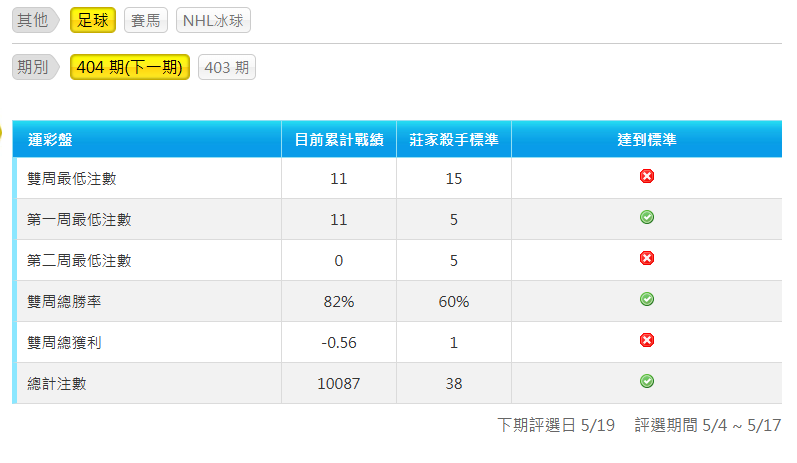Click the 目前累計戰績 column header

point(339,139)
